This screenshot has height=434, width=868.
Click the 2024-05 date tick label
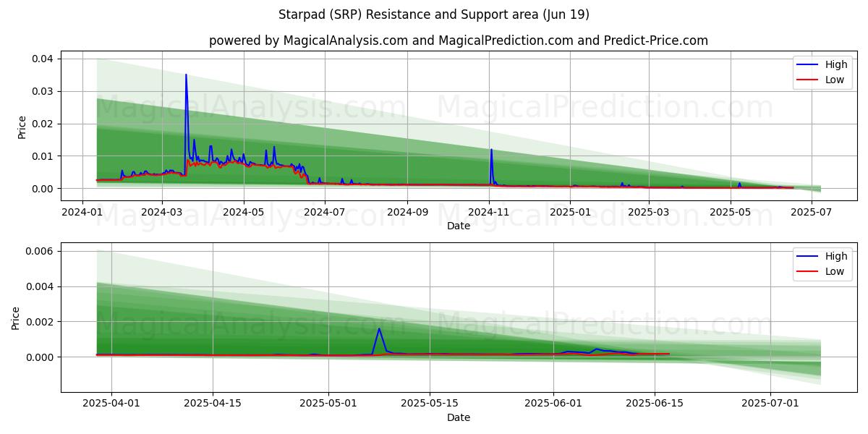[x=243, y=212]
